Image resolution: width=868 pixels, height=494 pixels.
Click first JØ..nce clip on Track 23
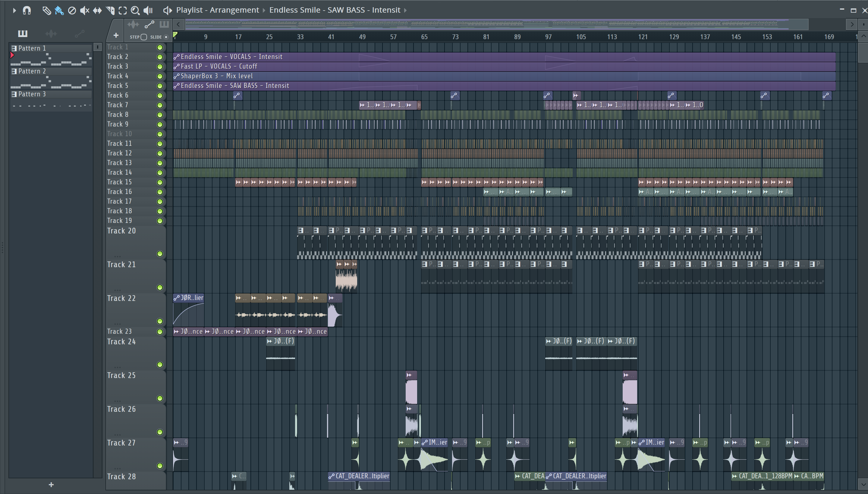[188, 331]
